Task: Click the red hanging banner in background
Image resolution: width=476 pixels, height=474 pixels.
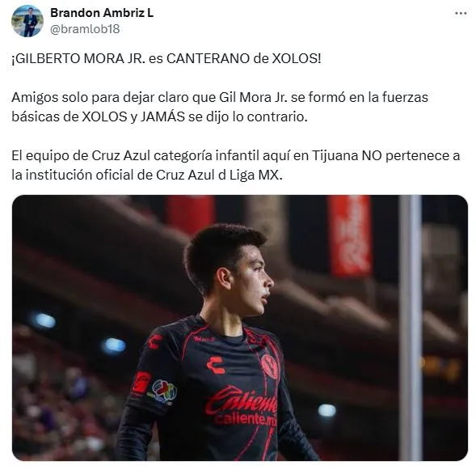Action: tap(350, 235)
